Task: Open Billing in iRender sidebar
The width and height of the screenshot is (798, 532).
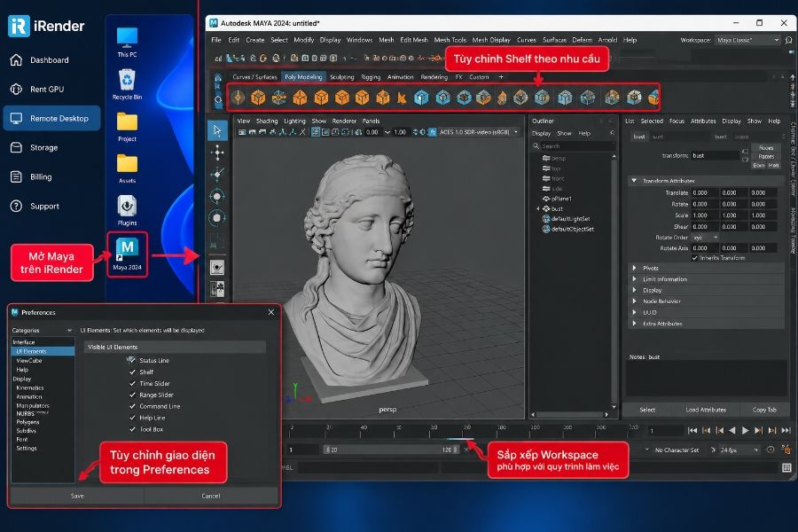Action: click(32, 177)
